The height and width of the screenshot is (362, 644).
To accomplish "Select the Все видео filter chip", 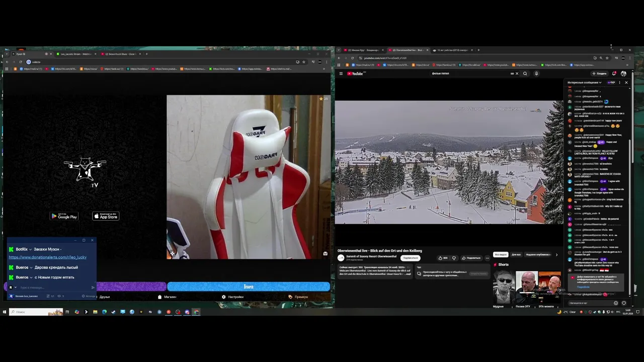I will (x=501, y=254).
